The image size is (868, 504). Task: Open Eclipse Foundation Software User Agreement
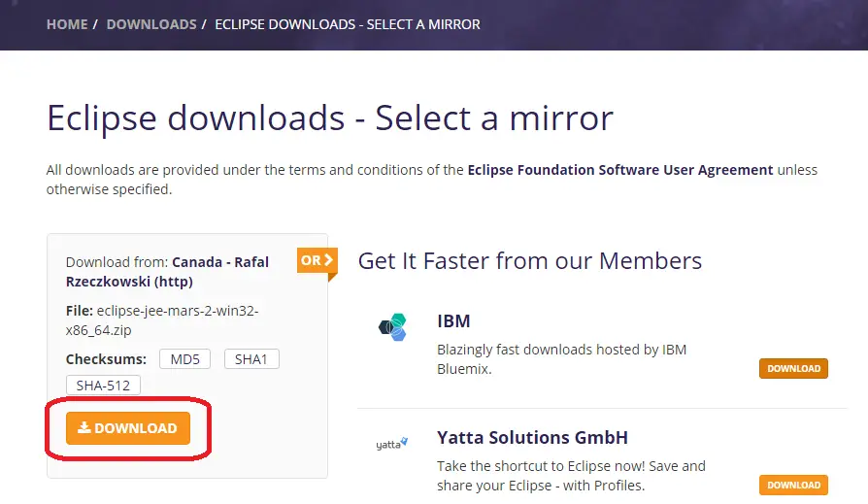[620, 170]
